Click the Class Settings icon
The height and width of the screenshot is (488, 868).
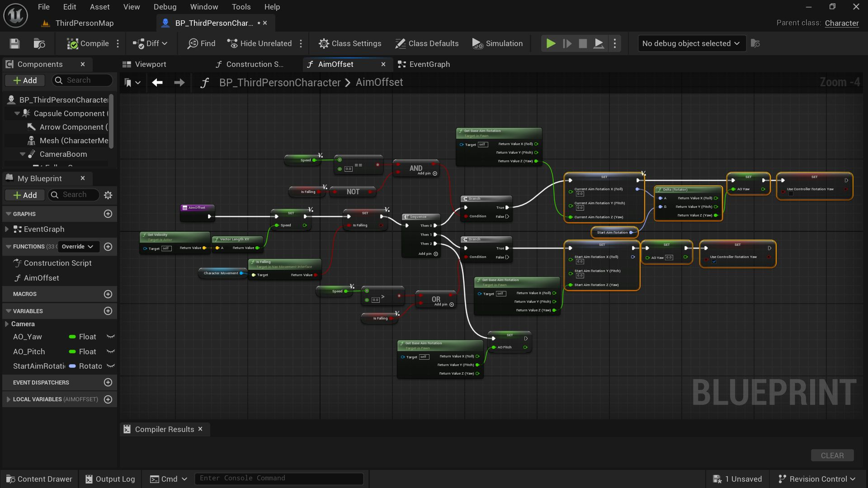[324, 43]
